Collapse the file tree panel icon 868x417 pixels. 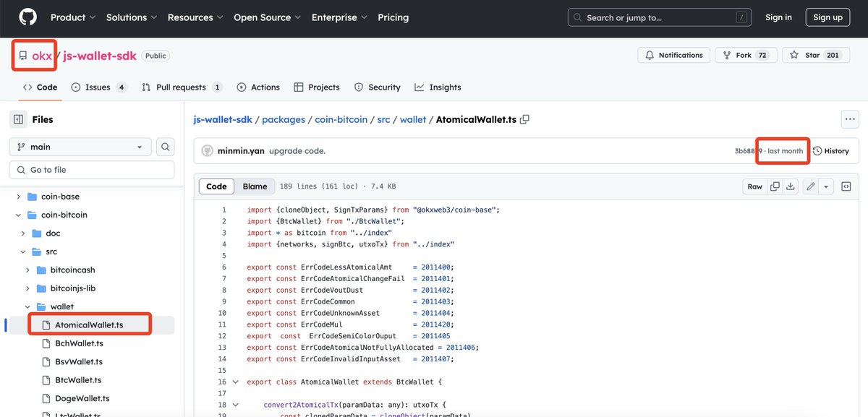pyautogui.click(x=19, y=119)
